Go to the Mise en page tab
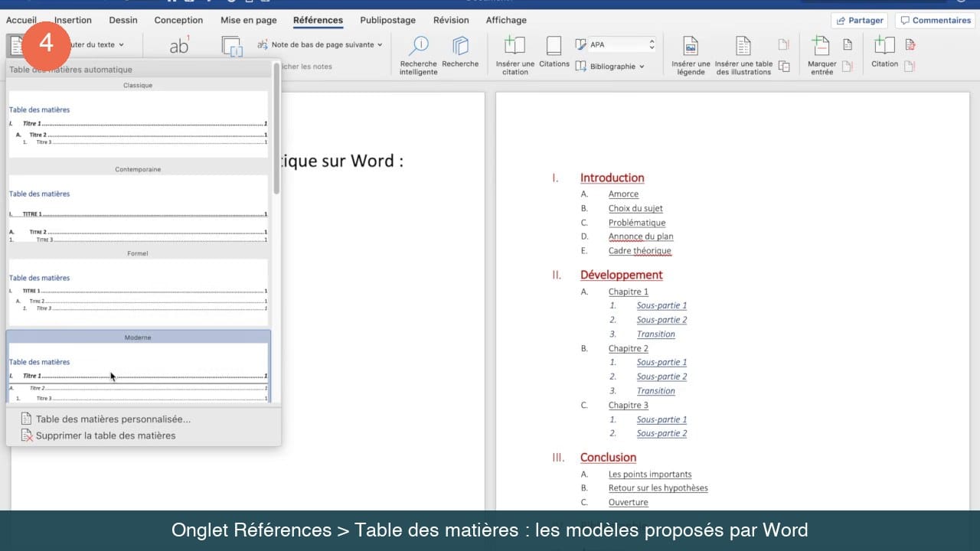This screenshot has width=980, height=551. [248, 20]
